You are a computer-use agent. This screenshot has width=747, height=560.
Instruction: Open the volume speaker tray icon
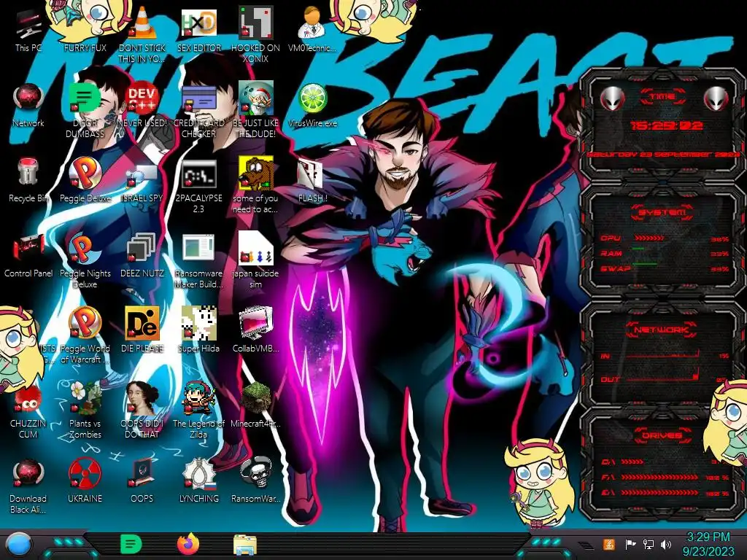point(666,544)
